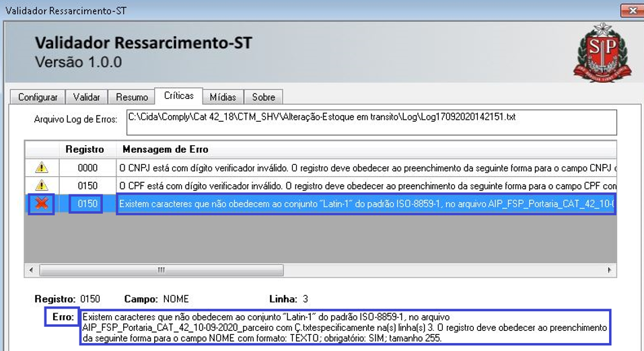Click the Registro value 0150 in details
Screen dimensions: 644x351
coord(90,299)
